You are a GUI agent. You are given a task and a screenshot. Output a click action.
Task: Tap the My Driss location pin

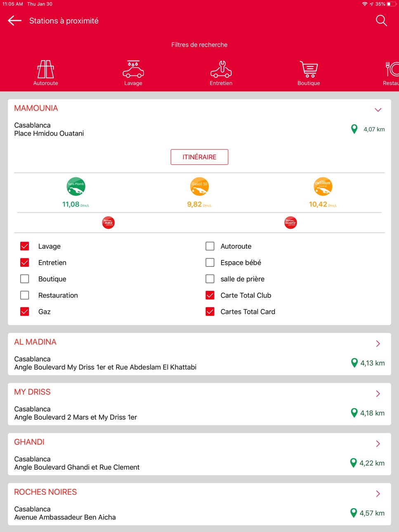pyautogui.click(x=354, y=413)
